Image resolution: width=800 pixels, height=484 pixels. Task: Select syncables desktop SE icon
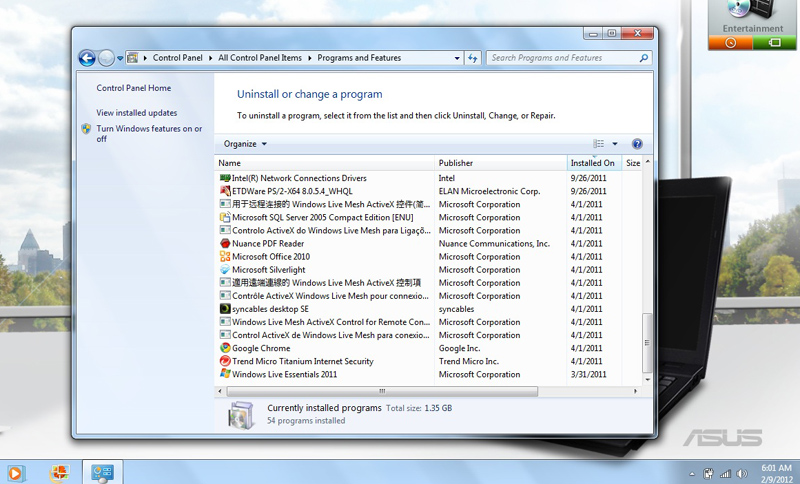(225, 309)
